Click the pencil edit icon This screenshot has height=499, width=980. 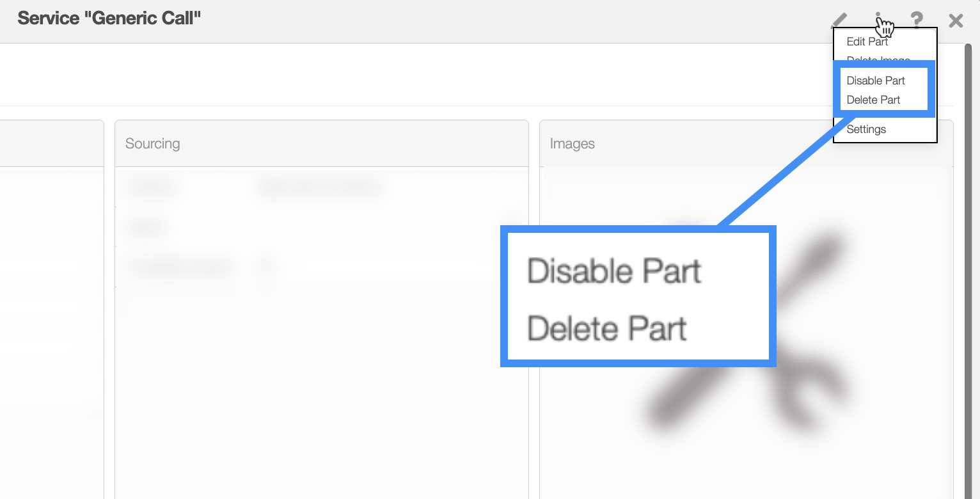(x=839, y=21)
